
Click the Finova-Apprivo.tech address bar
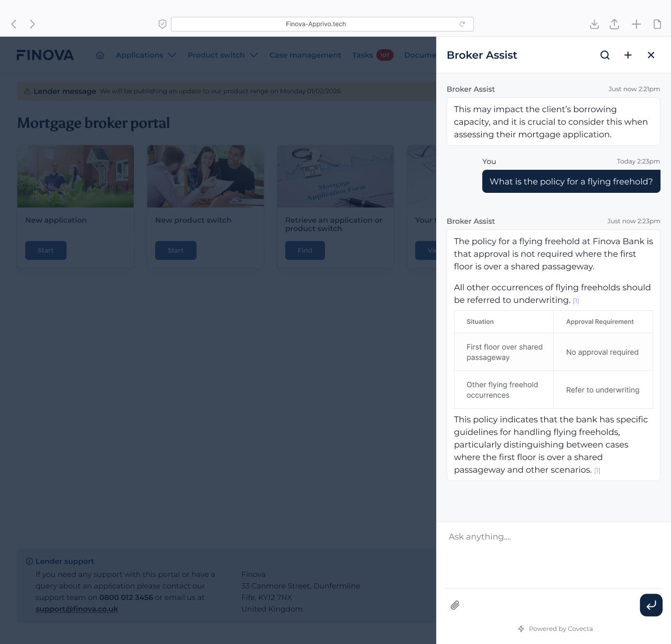pos(322,24)
